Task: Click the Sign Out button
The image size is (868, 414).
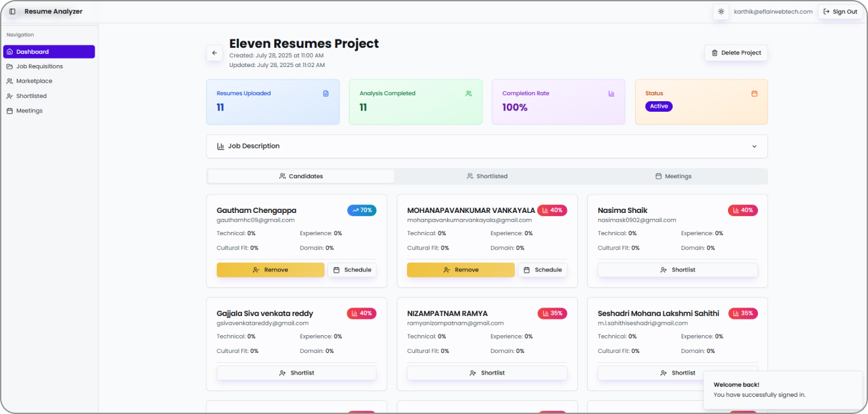Action: [x=840, y=12]
